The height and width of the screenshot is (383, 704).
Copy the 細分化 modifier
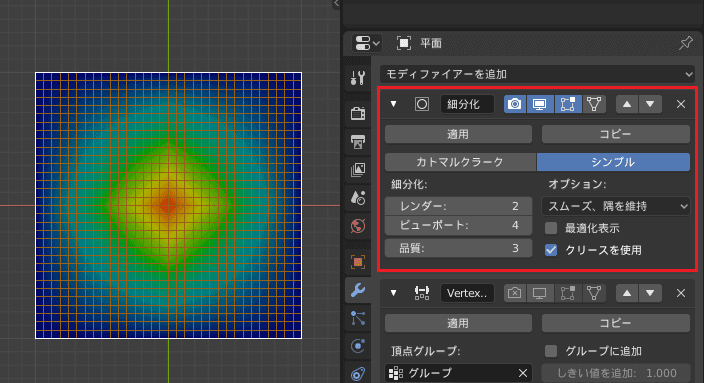pos(616,134)
